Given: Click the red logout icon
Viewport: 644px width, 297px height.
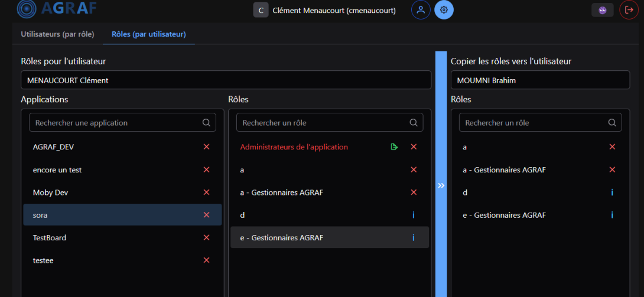Looking at the screenshot, I should 629,10.
